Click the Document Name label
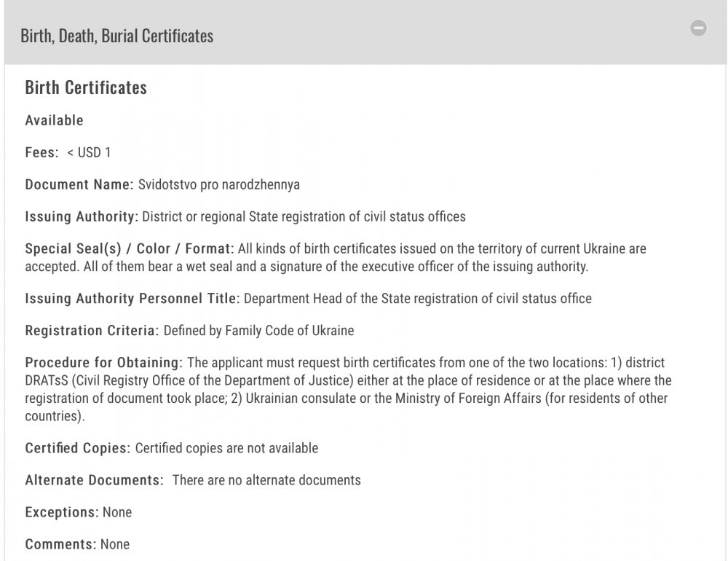This screenshot has height=561, width=728. (79, 184)
